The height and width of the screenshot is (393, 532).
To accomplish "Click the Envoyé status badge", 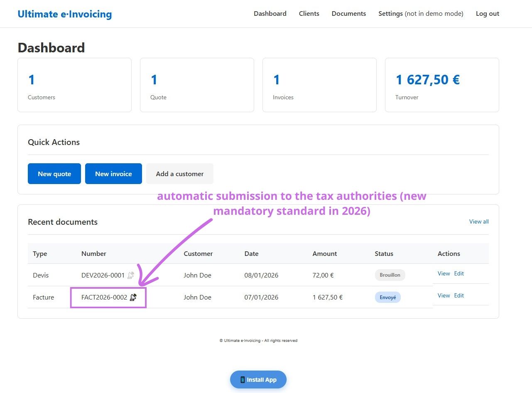I will point(388,297).
